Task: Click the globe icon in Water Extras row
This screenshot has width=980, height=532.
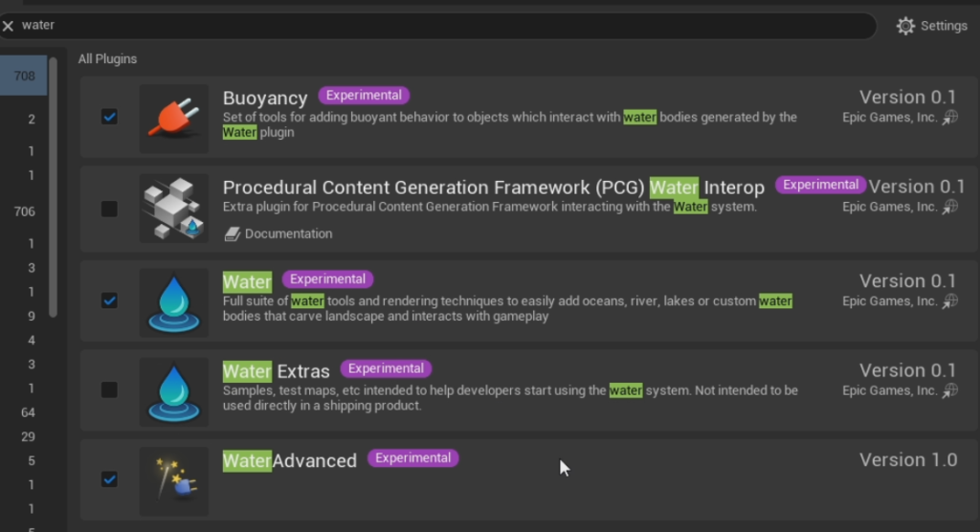Action: pos(950,390)
